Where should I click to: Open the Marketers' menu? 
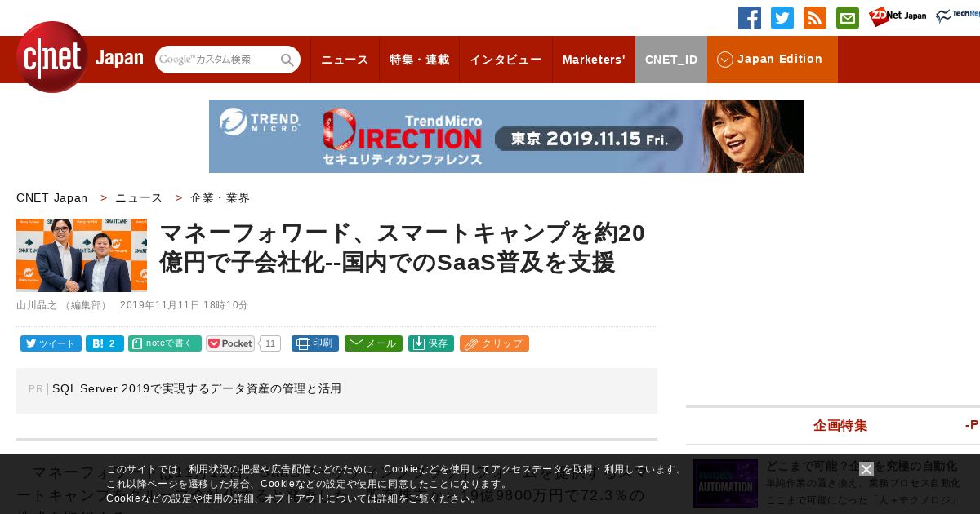[594, 60]
